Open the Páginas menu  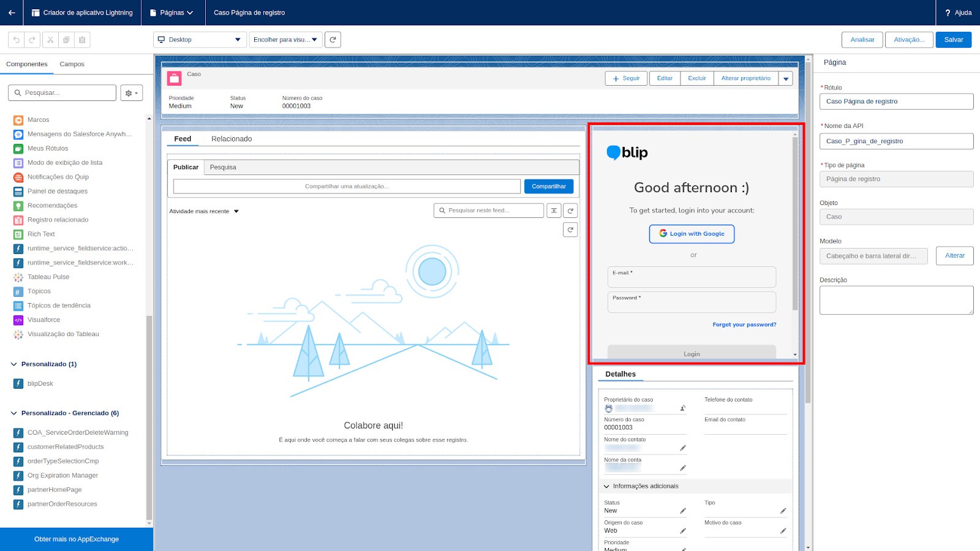[x=171, y=12]
